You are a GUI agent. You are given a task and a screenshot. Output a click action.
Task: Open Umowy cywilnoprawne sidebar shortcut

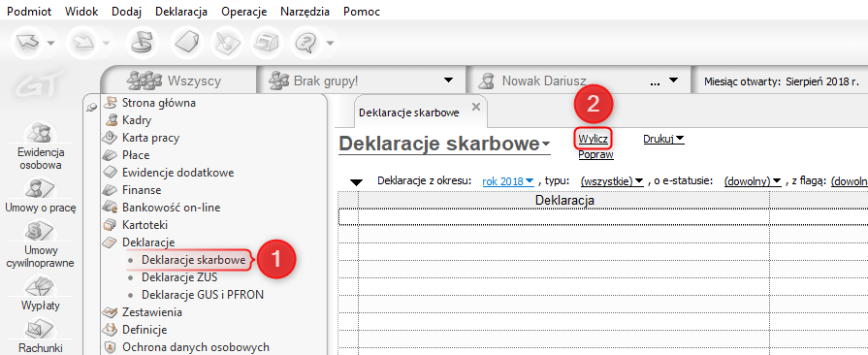point(40,243)
